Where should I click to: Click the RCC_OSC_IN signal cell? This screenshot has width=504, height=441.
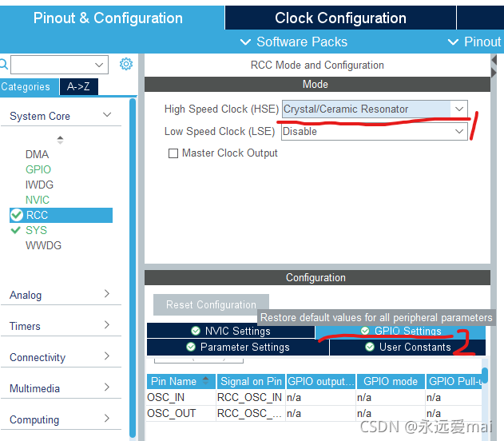pyautogui.click(x=250, y=397)
